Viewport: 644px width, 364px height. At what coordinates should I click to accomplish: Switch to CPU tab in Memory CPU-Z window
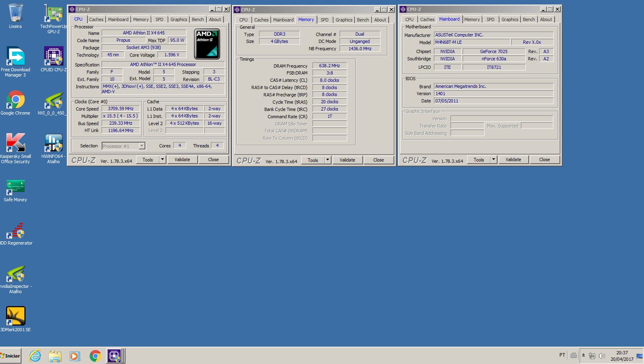pyautogui.click(x=243, y=20)
